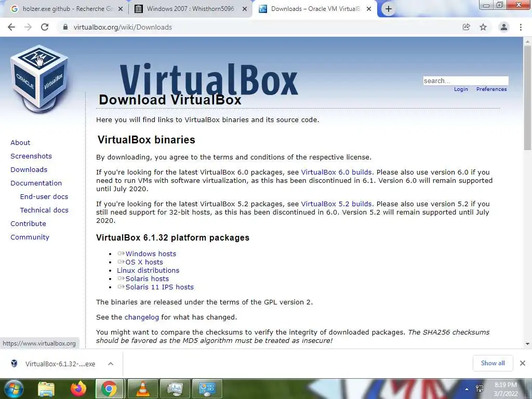
Task: Open VLC media player from taskbar
Action: coord(143,389)
